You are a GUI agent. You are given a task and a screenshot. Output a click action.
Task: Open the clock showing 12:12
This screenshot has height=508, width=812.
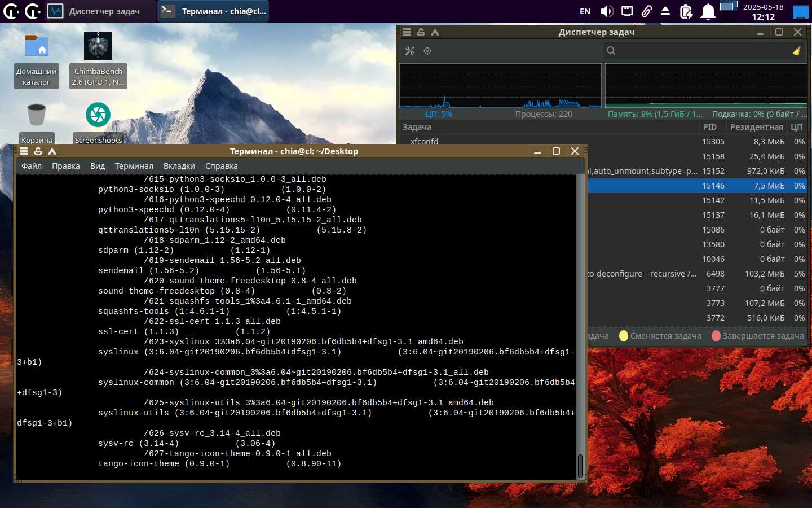[764, 11]
